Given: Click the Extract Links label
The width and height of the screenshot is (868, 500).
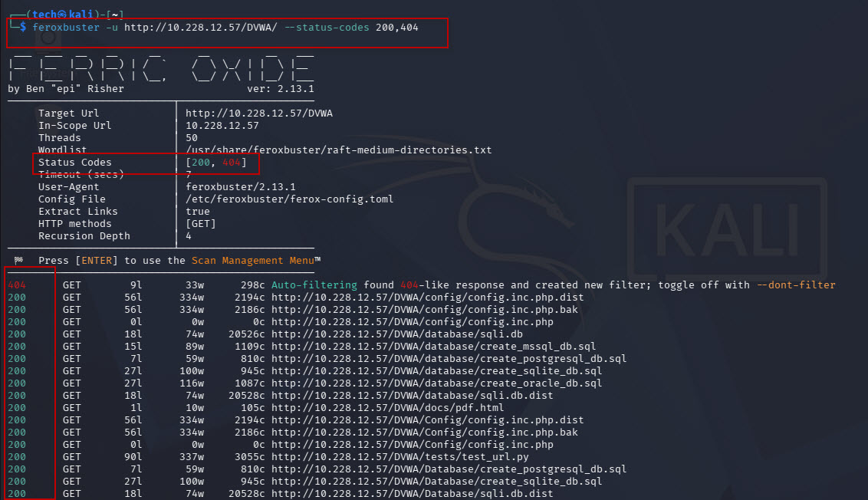Looking at the screenshot, I should pos(78,211).
